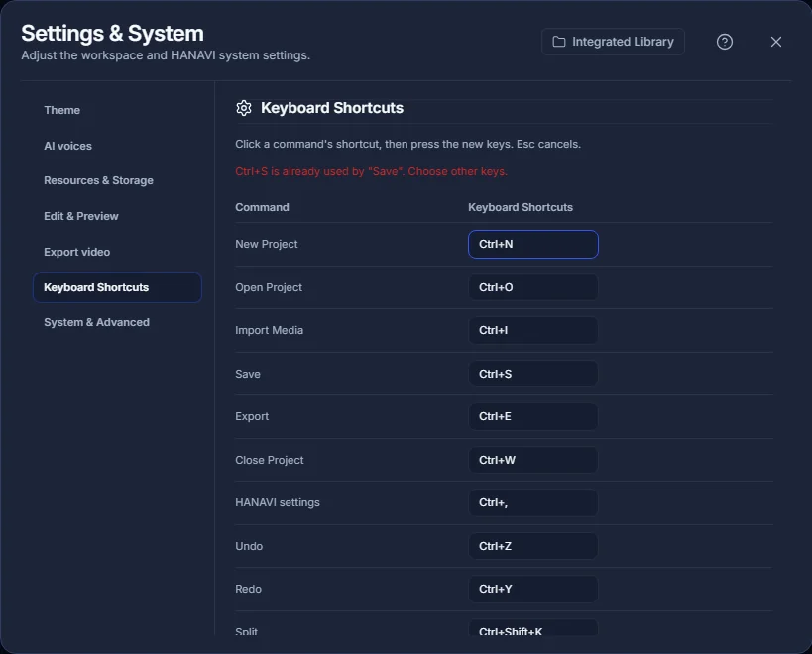Select the Edit & Preview section
Viewport: 812px width, 654px height.
(81, 216)
